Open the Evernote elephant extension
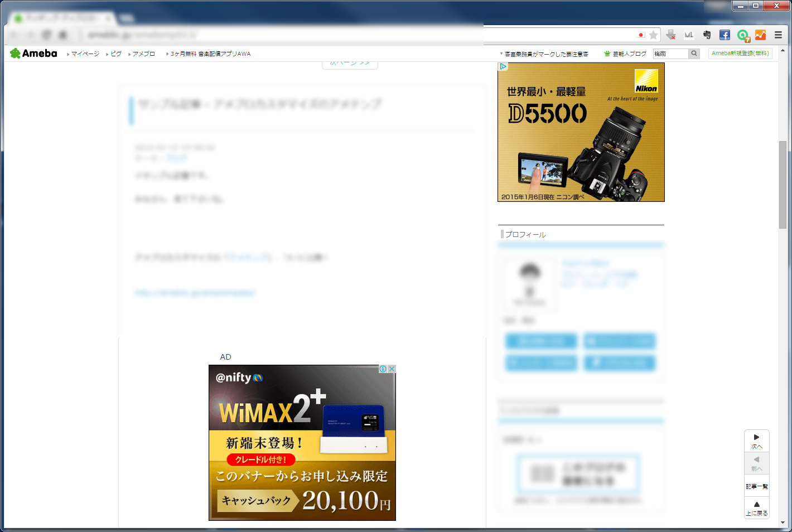 pyautogui.click(x=707, y=35)
